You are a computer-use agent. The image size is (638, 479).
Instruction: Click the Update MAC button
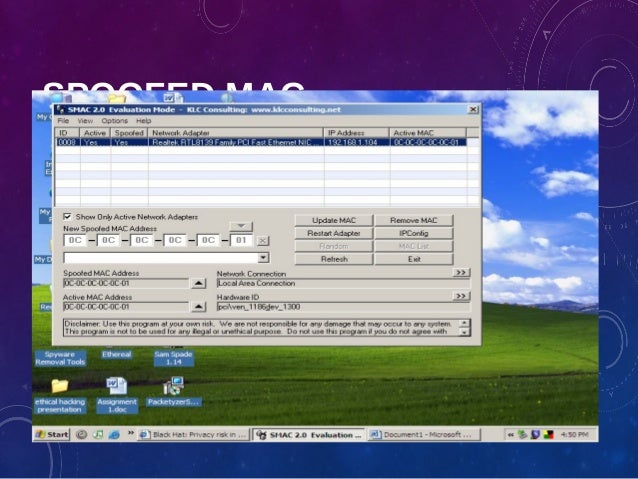(x=333, y=220)
